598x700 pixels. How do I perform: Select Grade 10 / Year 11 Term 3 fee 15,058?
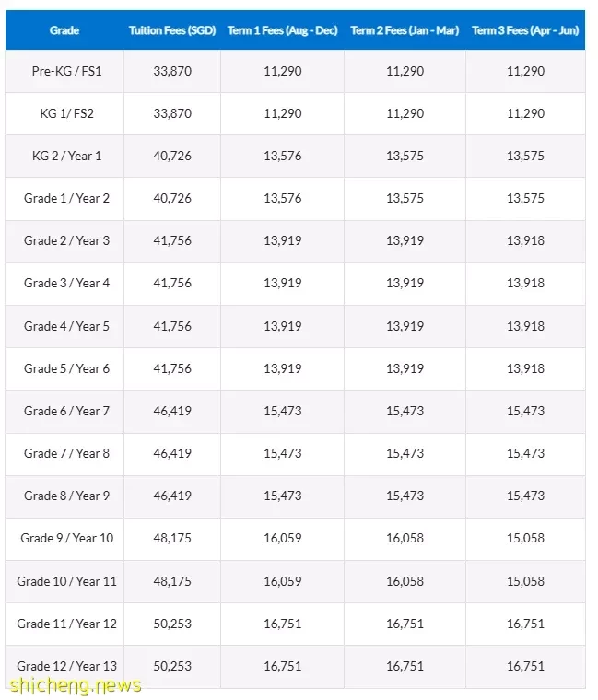click(x=525, y=582)
